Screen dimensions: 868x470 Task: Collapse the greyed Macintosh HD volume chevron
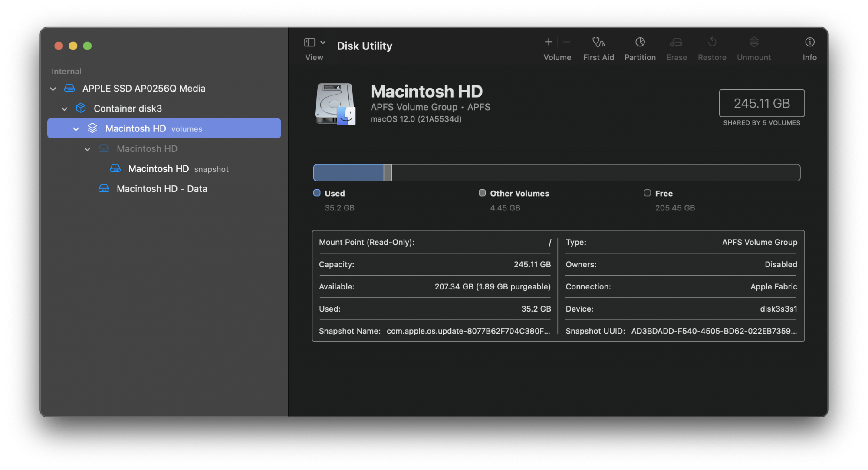[87, 149]
